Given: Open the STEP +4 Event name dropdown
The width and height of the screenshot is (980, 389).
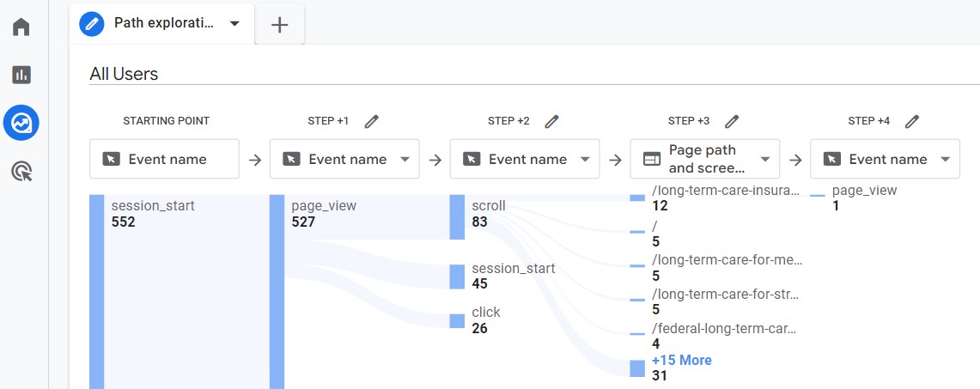Looking at the screenshot, I should (886, 159).
